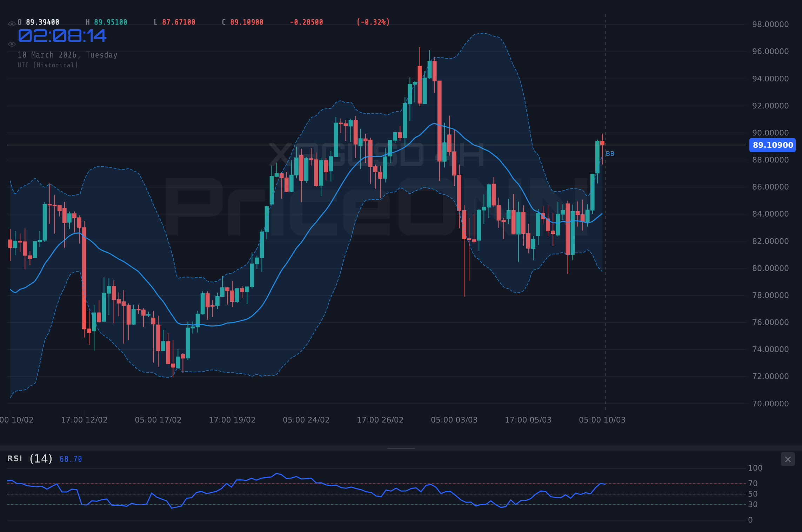The image size is (802, 532).
Task: Click the 78.00000 price axis label
Action: [x=770, y=295]
